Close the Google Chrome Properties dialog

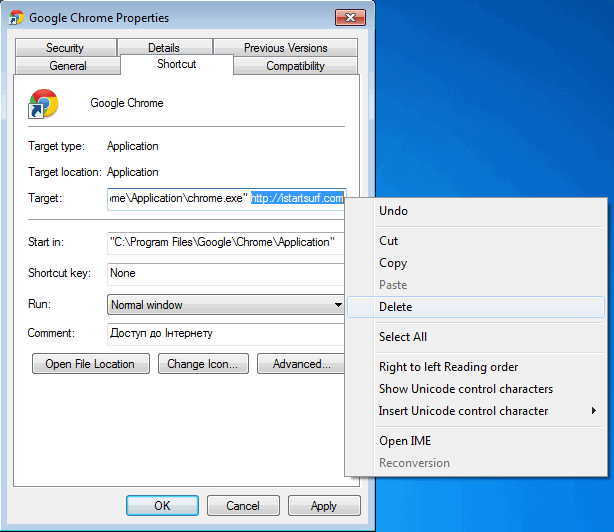350,18
